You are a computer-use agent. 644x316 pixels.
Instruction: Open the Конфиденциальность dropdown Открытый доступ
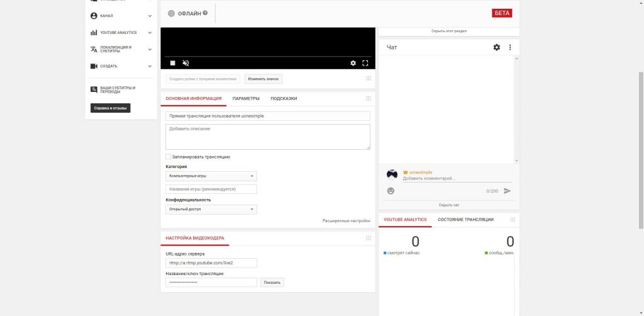click(211, 209)
